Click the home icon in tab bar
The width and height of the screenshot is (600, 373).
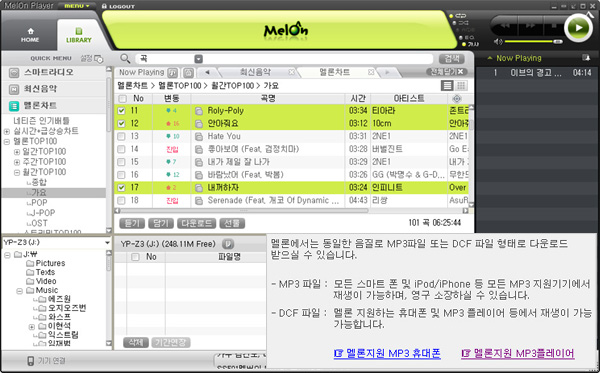point(188,72)
